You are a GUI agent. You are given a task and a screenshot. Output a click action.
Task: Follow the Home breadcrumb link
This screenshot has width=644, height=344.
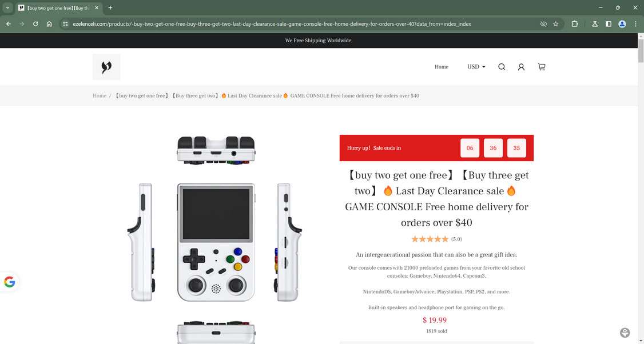[x=100, y=95]
